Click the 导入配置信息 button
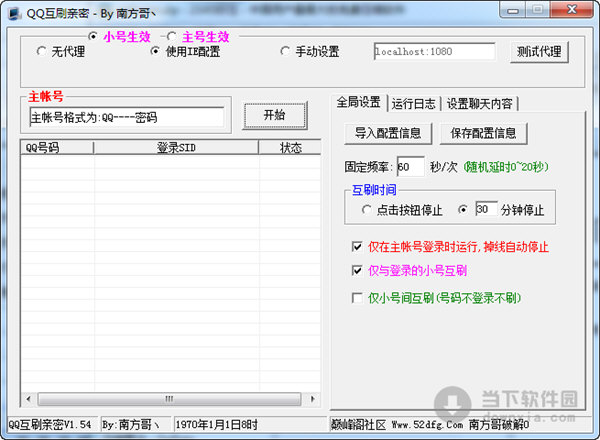The width and height of the screenshot is (600, 440). (x=388, y=133)
